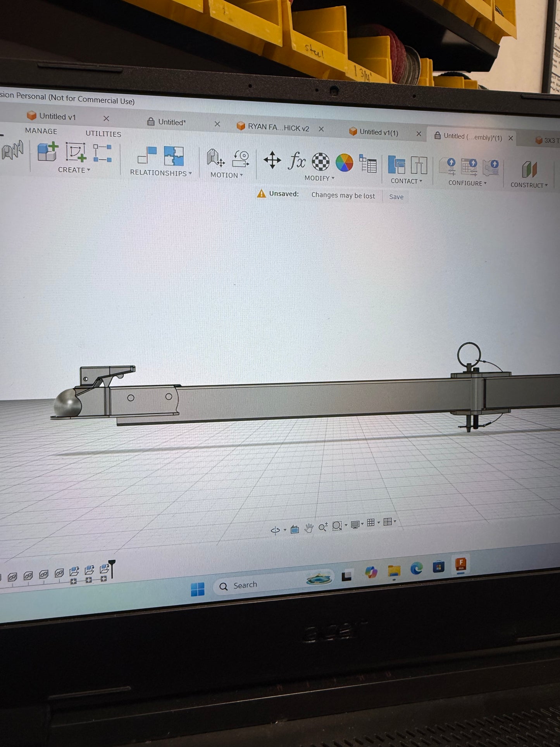Expand the Display Settings dropdown arrow
560x747 pixels.
pyautogui.click(x=362, y=524)
